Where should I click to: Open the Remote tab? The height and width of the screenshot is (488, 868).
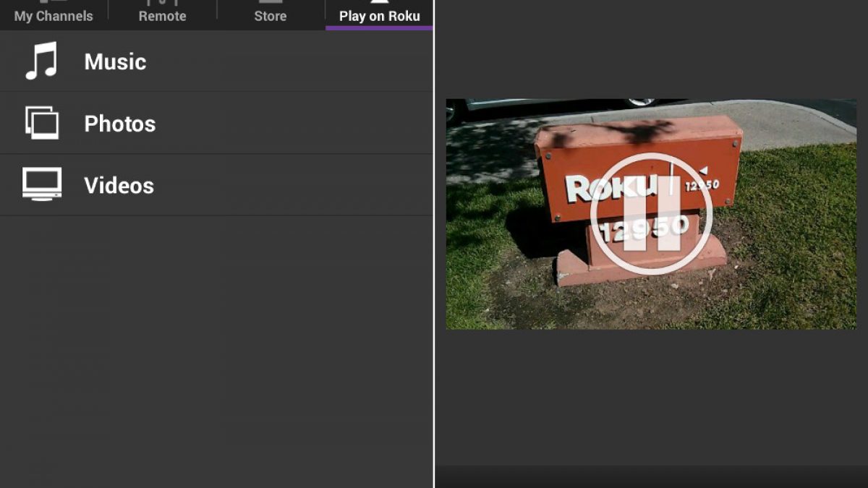[162, 16]
